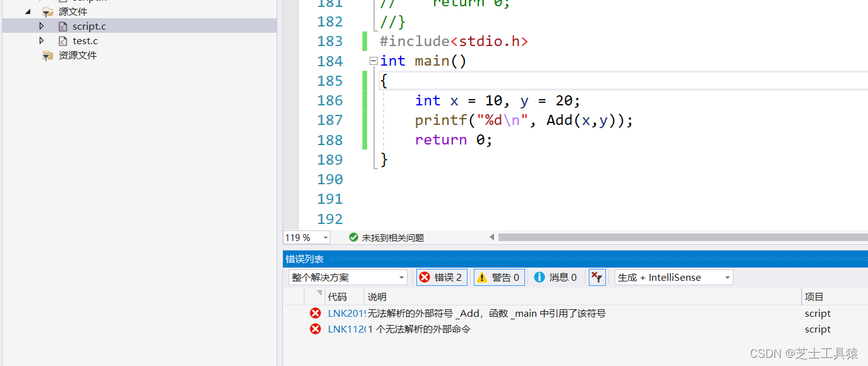
Task: Click the red error icon in 错误 2 button
Action: (x=425, y=277)
